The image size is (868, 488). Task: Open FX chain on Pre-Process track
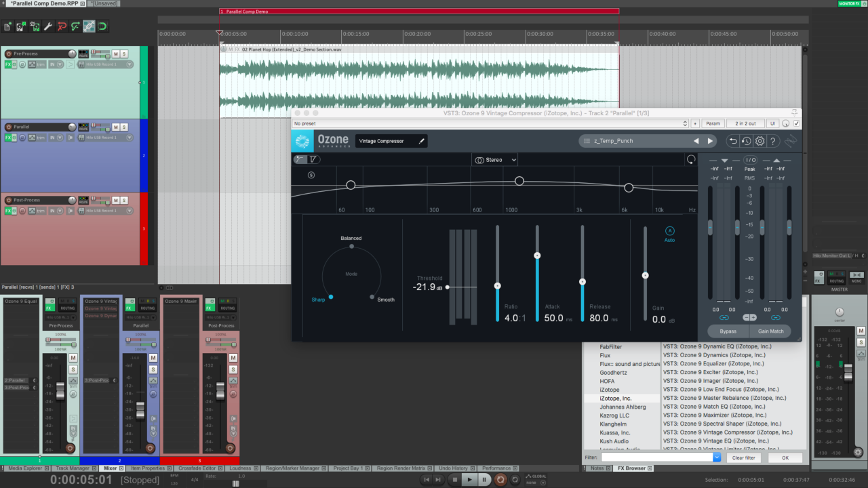pyautogui.click(x=9, y=64)
